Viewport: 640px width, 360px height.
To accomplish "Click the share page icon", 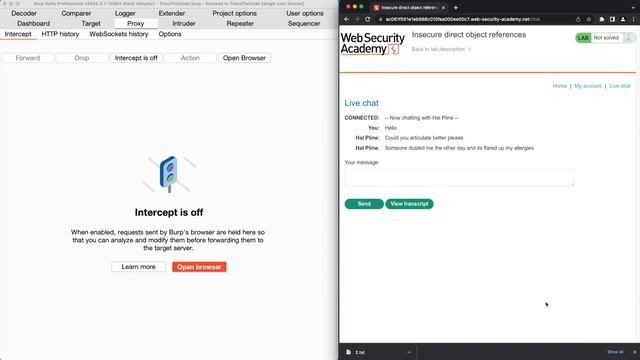I will click(x=578, y=19).
